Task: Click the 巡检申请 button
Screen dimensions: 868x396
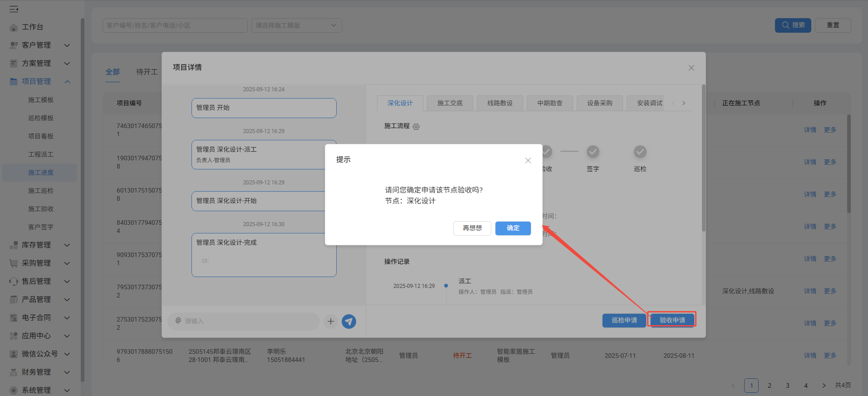Action: pos(624,320)
